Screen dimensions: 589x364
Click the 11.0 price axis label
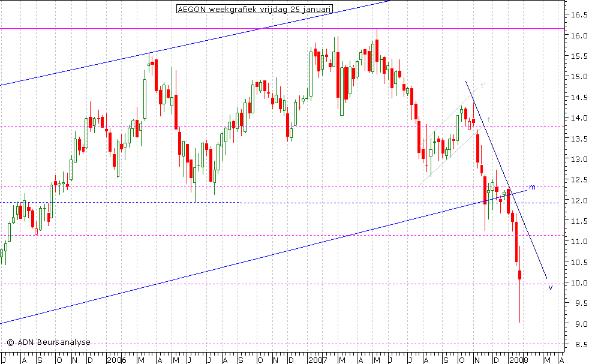(579, 242)
